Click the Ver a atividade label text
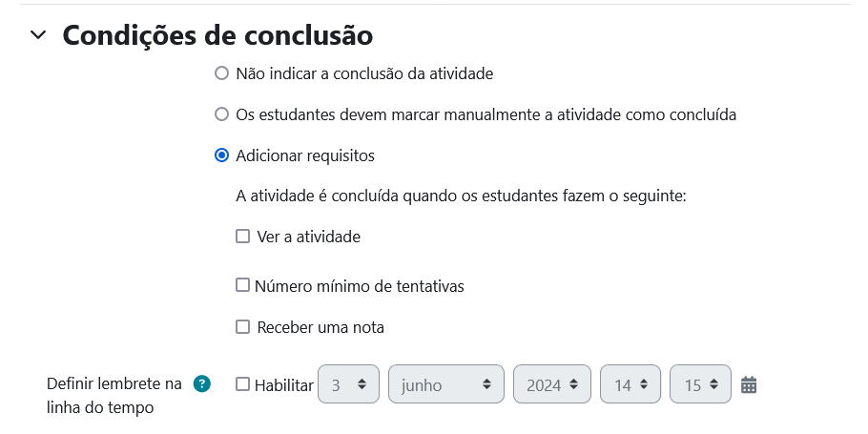The image size is (868, 434). point(308,237)
